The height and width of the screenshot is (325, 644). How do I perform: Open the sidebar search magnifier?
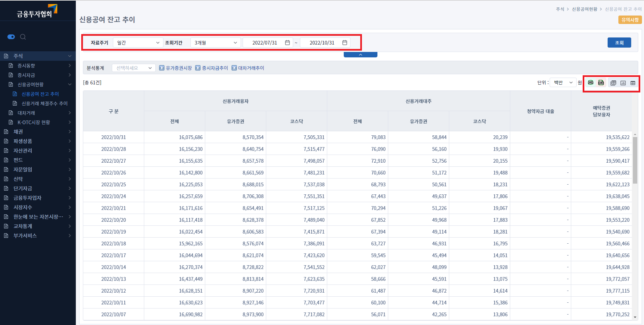[x=23, y=37]
